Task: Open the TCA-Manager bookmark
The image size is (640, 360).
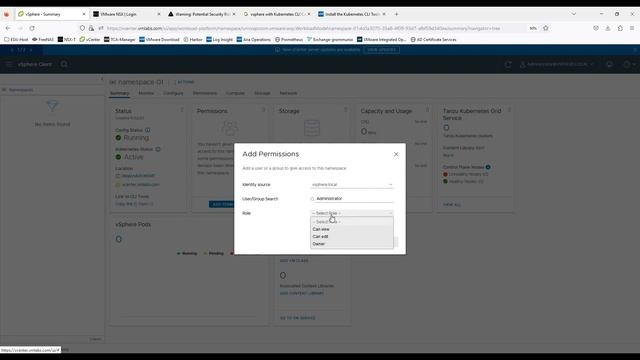Action: coord(120,40)
